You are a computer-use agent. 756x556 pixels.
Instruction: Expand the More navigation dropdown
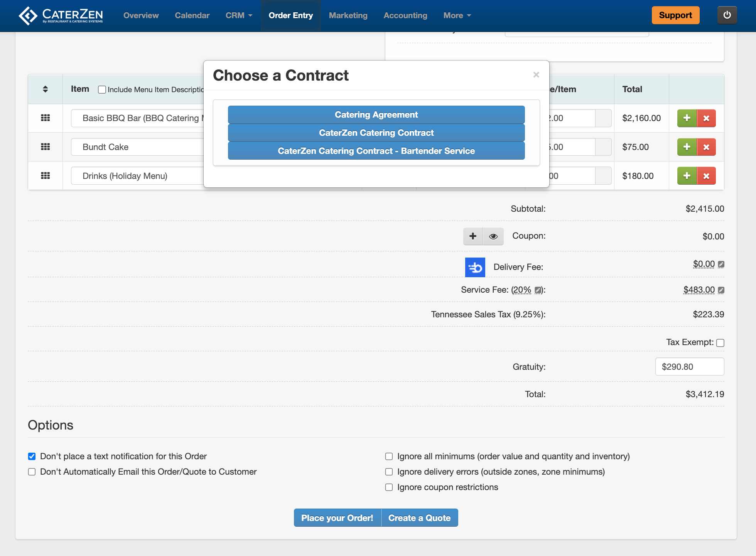457,15
